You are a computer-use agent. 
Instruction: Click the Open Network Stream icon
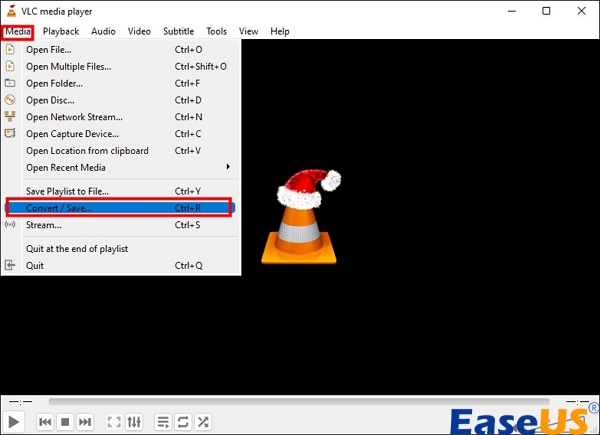coord(10,116)
